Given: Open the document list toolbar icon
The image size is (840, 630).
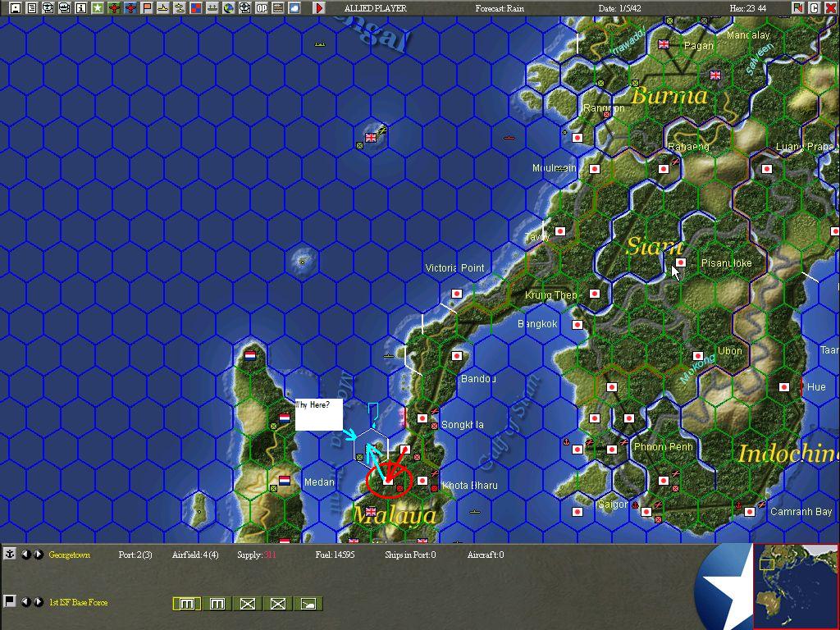Looking at the screenshot, I should pyautogui.click(x=32, y=8).
